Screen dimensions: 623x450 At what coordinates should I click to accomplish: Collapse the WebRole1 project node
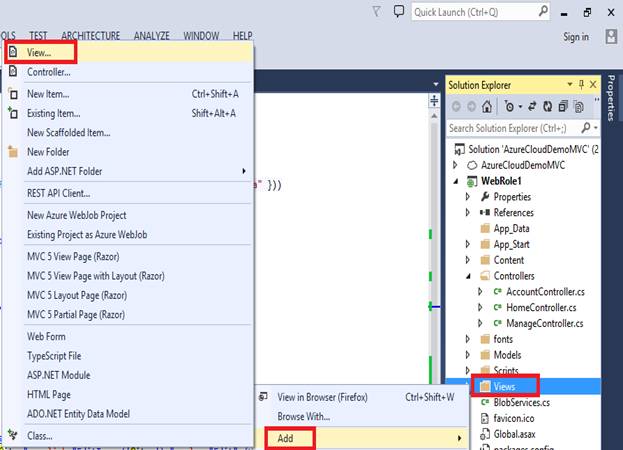pyautogui.click(x=456, y=181)
